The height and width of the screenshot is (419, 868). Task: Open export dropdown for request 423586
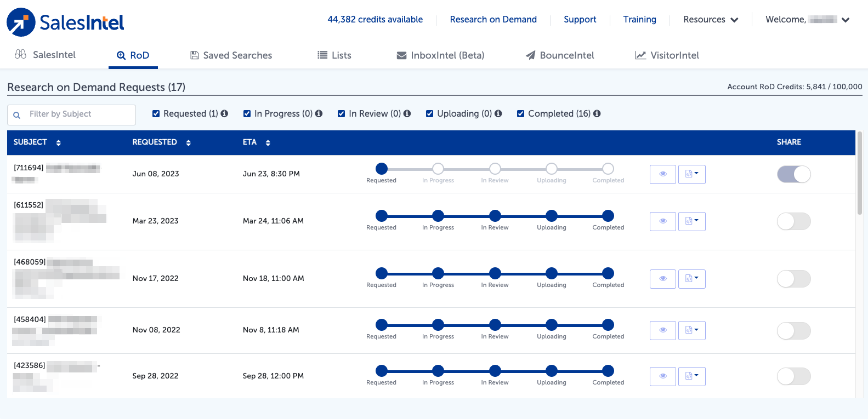(x=692, y=376)
